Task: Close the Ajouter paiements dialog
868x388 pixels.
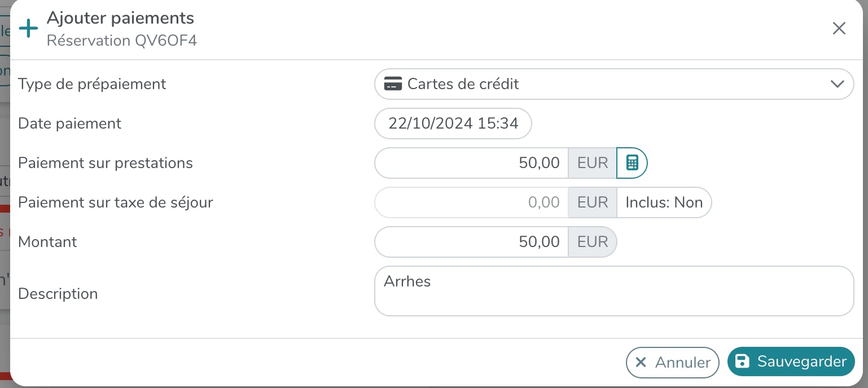Action: 839,29
